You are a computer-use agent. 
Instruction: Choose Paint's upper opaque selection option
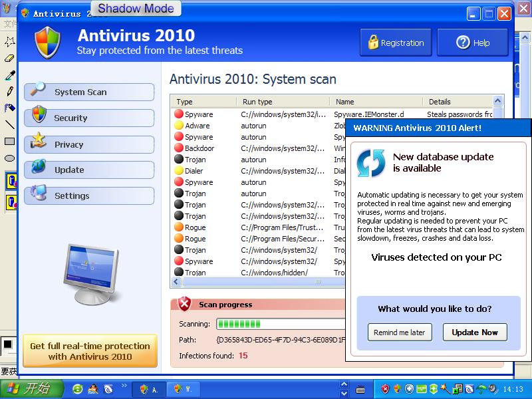pos(11,181)
